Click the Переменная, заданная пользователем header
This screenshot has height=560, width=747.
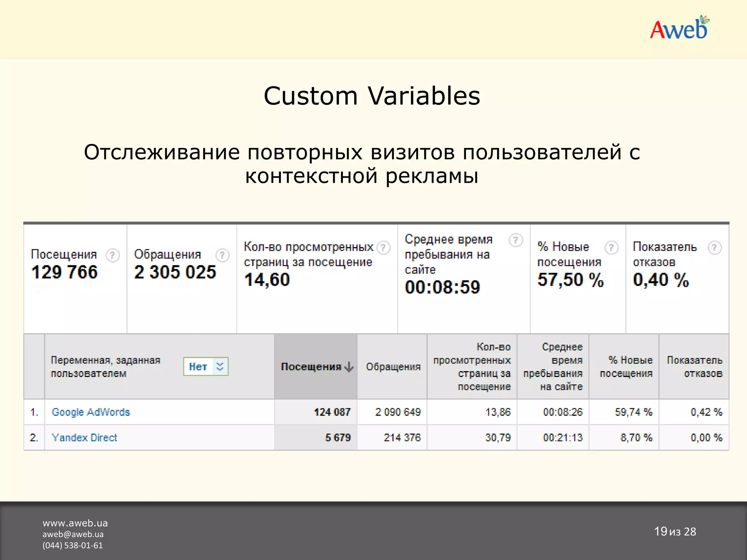[x=105, y=367]
